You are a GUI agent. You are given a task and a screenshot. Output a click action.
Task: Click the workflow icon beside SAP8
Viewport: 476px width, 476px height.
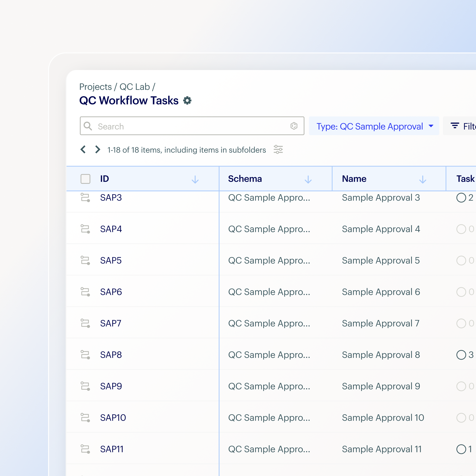(85, 355)
